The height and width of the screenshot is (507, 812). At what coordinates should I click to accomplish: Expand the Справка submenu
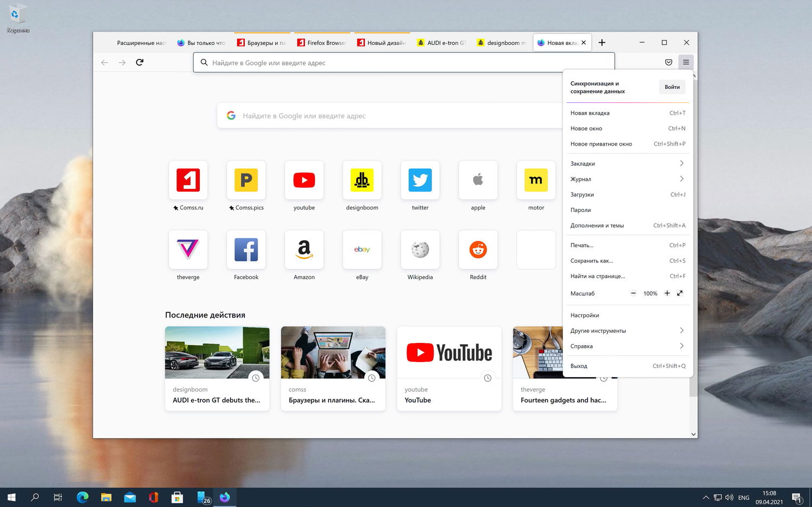pos(627,346)
